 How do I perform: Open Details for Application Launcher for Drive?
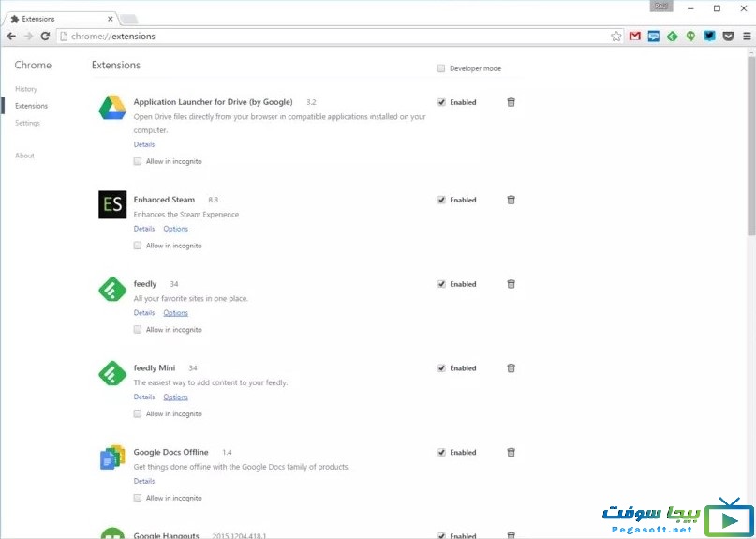[144, 144]
